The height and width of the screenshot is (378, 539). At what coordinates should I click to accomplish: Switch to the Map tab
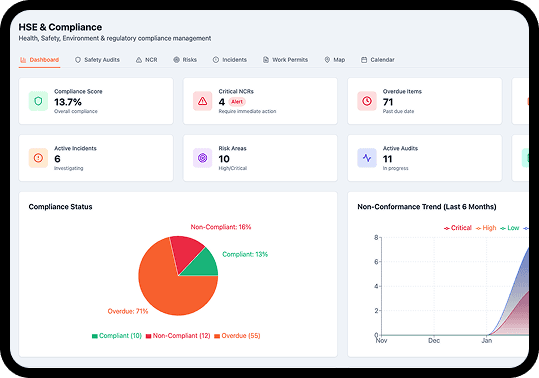[x=334, y=60]
